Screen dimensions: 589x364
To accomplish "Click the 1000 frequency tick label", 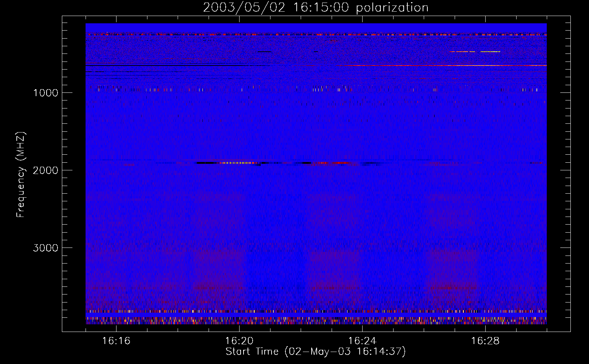I will pyautogui.click(x=46, y=93).
